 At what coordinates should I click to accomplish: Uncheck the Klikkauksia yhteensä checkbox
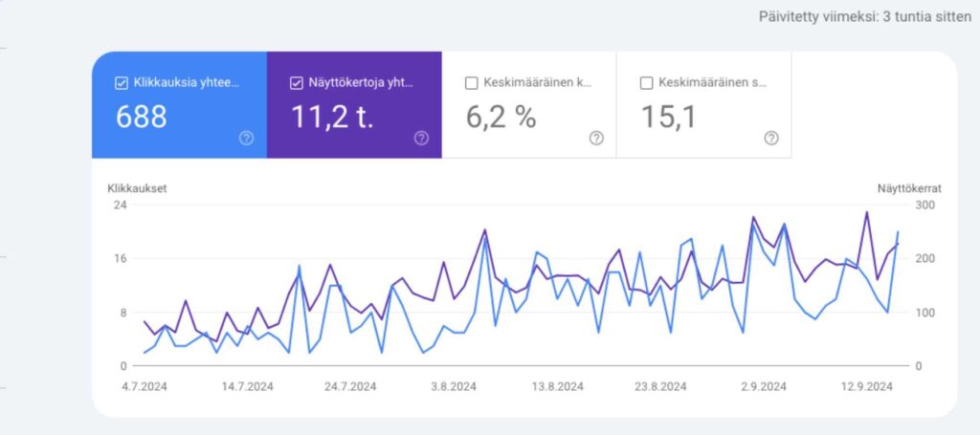[x=121, y=83]
